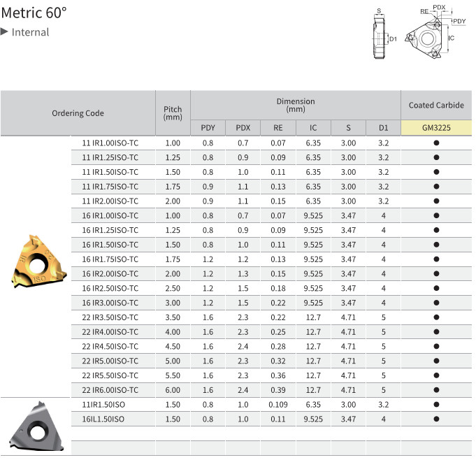Select ordering code 11 IR1.75ISO-TC

(x=110, y=187)
